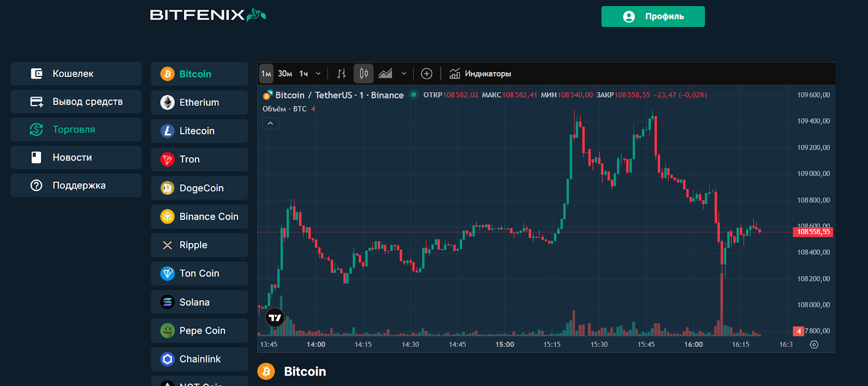Switch to candlestick chart style
The image size is (868, 386).
click(364, 74)
